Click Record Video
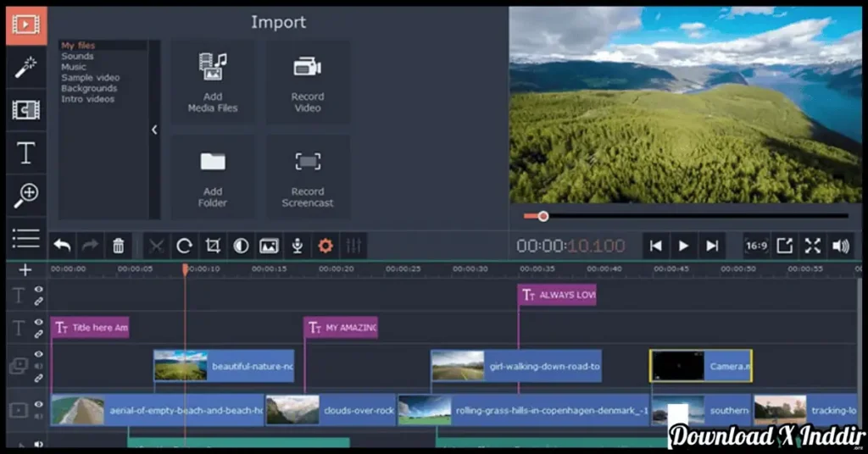Screen dimensions: 868x454 308,82
